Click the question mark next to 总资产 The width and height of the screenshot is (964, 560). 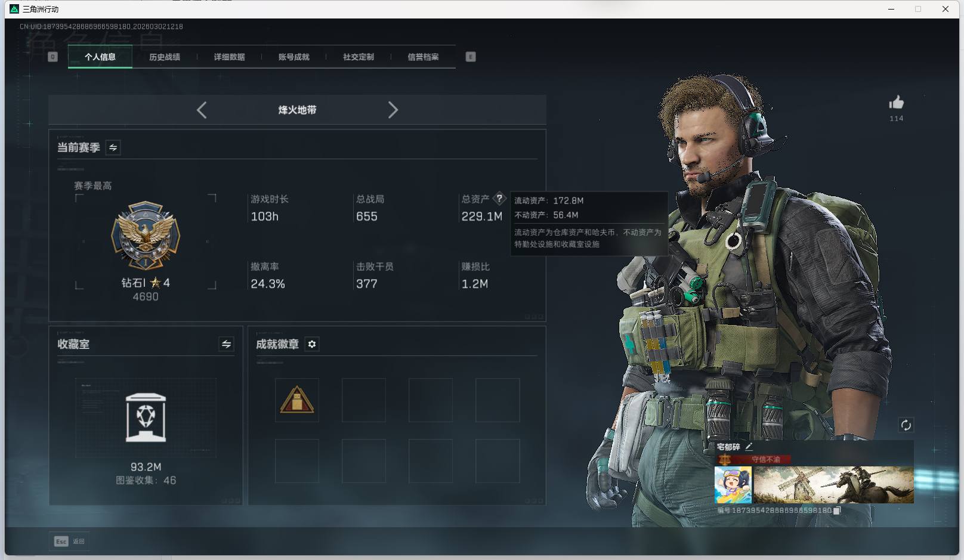(x=499, y=199)
